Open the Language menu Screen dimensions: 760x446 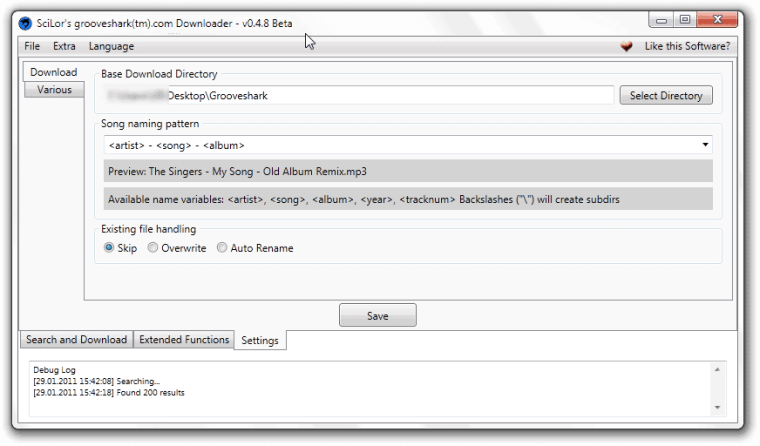tap(111, 46)
